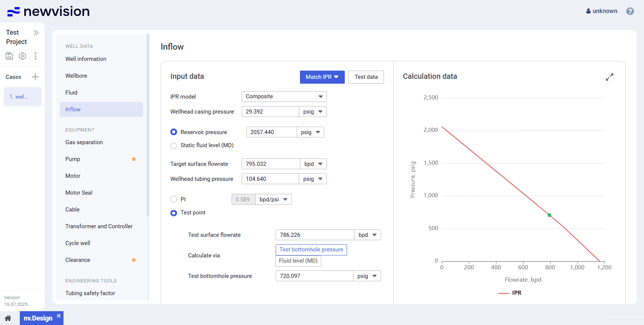Add a new case with plus icon
This screenshot has width=644, height=325.
pos(35,77)
